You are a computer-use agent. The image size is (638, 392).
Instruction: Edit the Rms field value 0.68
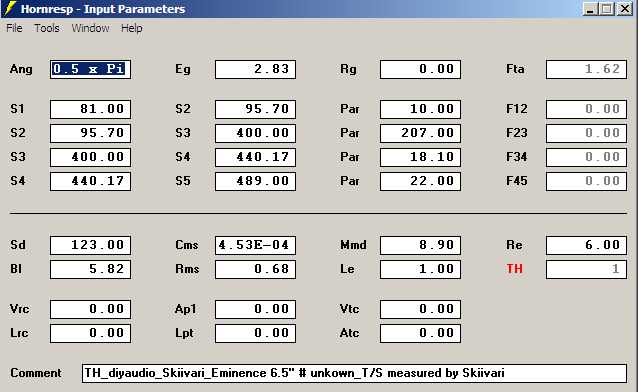coord(256,269)
